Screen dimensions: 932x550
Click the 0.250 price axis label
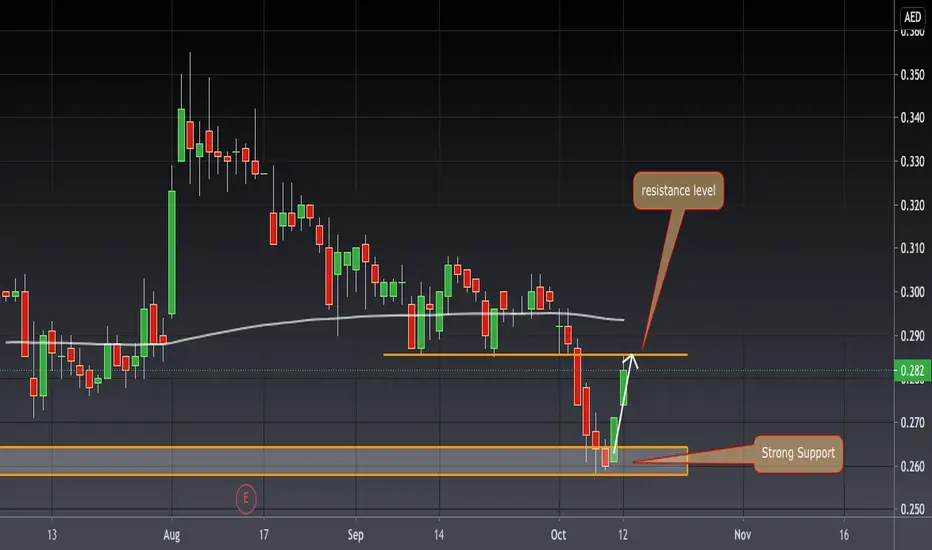(912, 510)
